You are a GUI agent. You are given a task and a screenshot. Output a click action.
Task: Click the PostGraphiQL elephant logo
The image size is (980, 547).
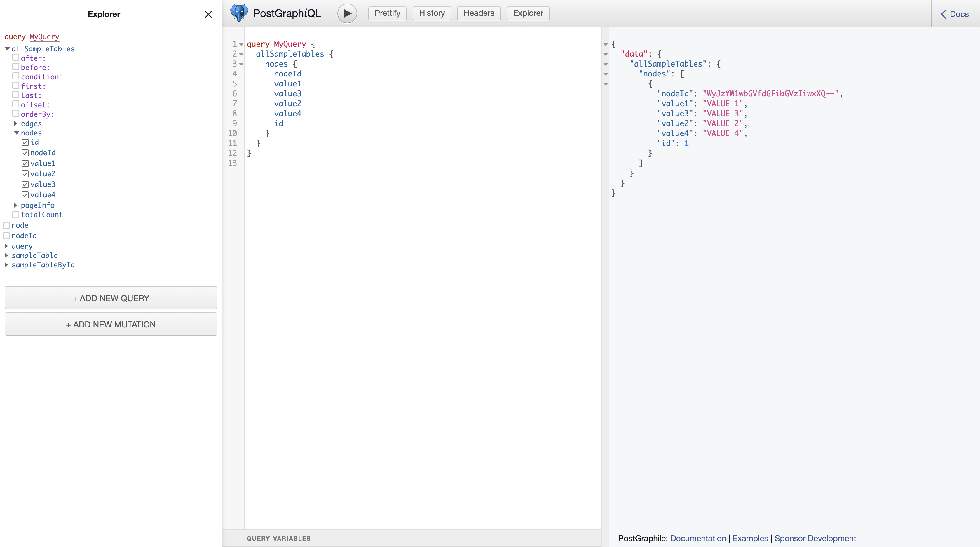tap(239, 13)
